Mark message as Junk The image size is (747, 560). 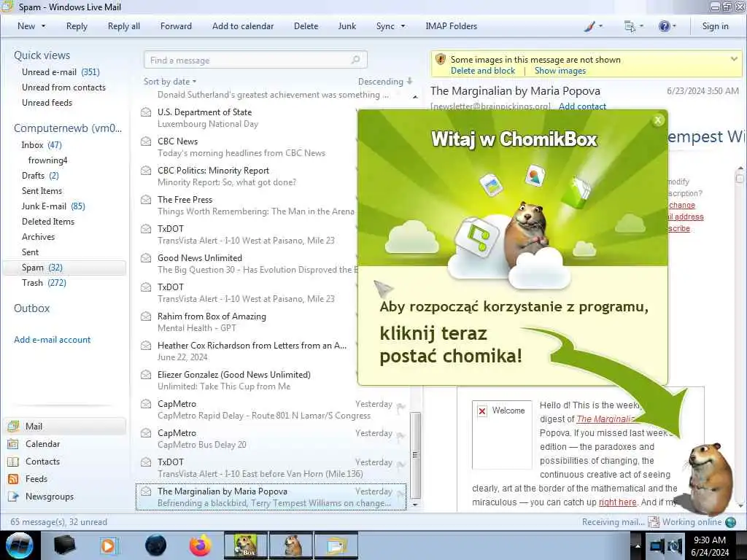point(347,26)
